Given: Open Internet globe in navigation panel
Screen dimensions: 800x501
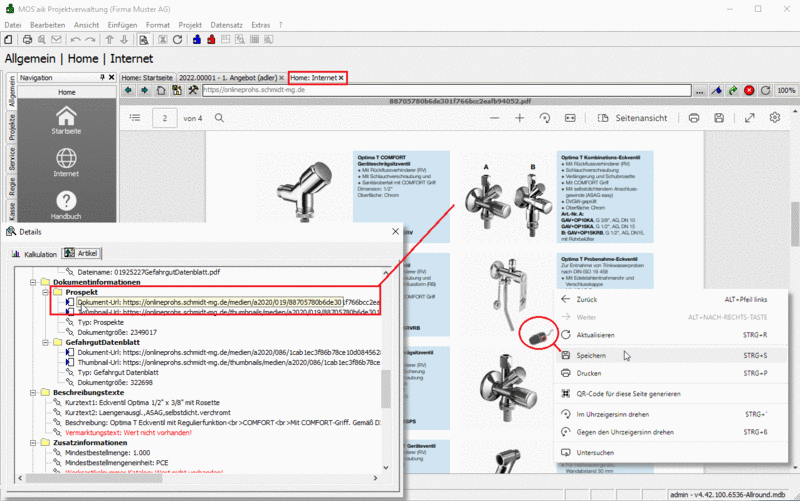Looking at the screenshot, I should point(66,162).
